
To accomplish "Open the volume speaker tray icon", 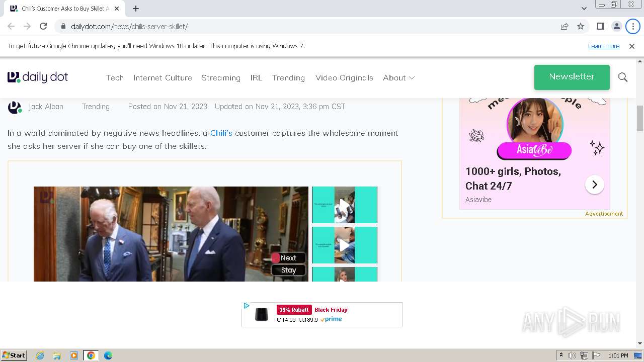I will pyautogui.click(x=572, y=355).
